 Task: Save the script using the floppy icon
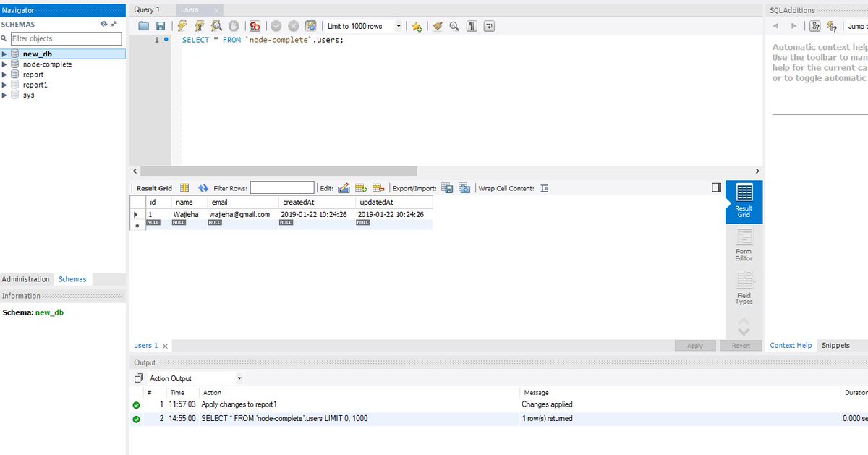(161, 26)
